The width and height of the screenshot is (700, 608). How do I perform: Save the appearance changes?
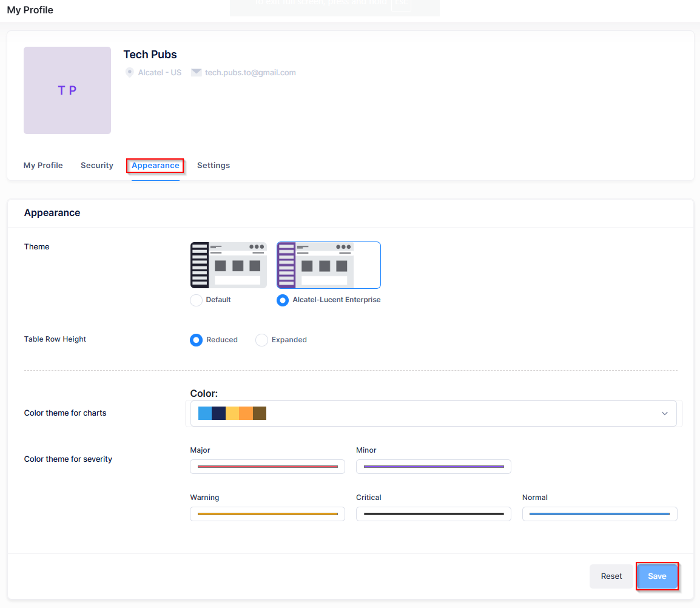(657, 576)
